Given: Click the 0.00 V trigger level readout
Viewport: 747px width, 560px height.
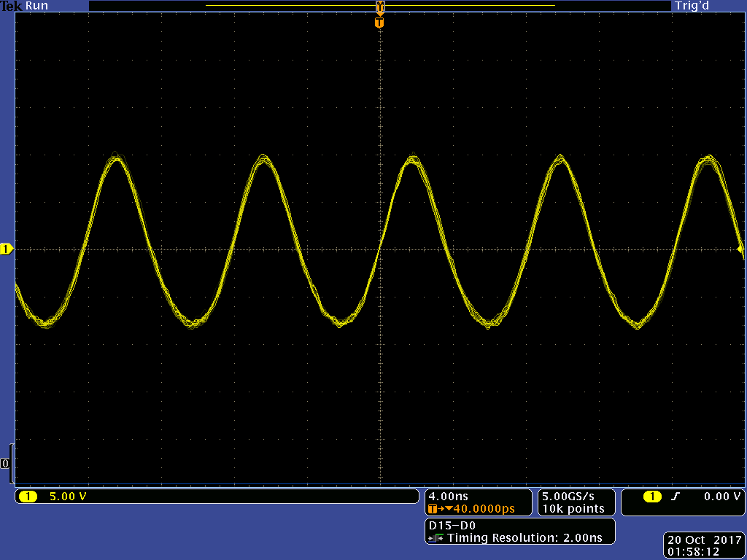Looking at the screenshot, I should (x=722, y=497).
